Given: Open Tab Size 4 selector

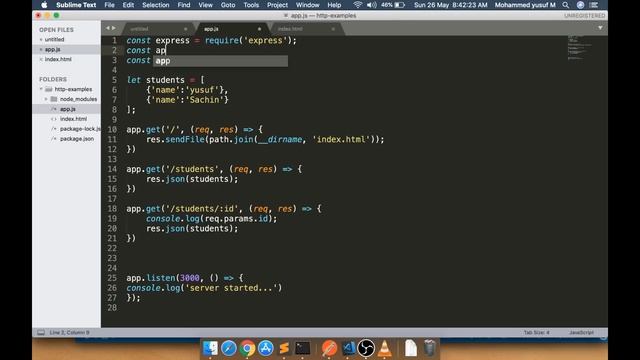Looking at the screenshot, I should [536, 333].
